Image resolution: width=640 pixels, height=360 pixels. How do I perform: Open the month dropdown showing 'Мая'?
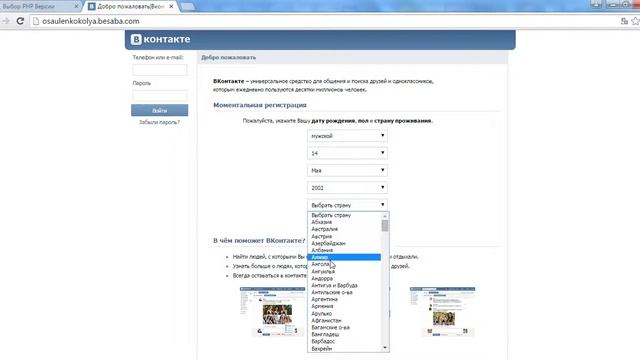347,170
